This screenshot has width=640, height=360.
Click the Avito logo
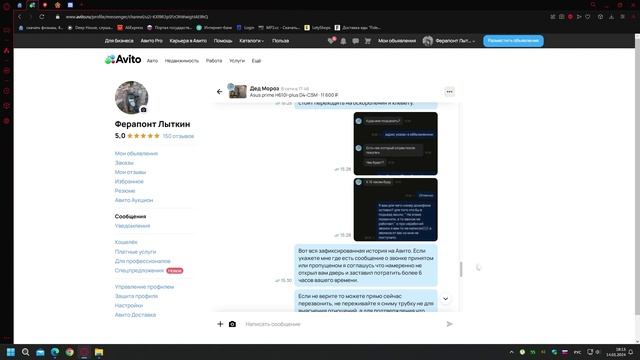(x=123, y=60)
